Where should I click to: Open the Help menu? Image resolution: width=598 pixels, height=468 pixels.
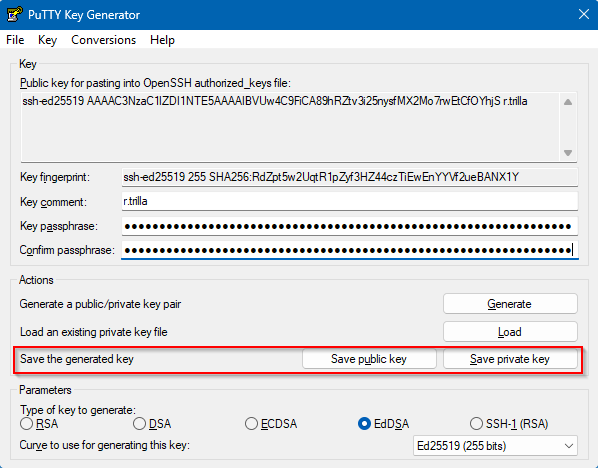point(162,40)
